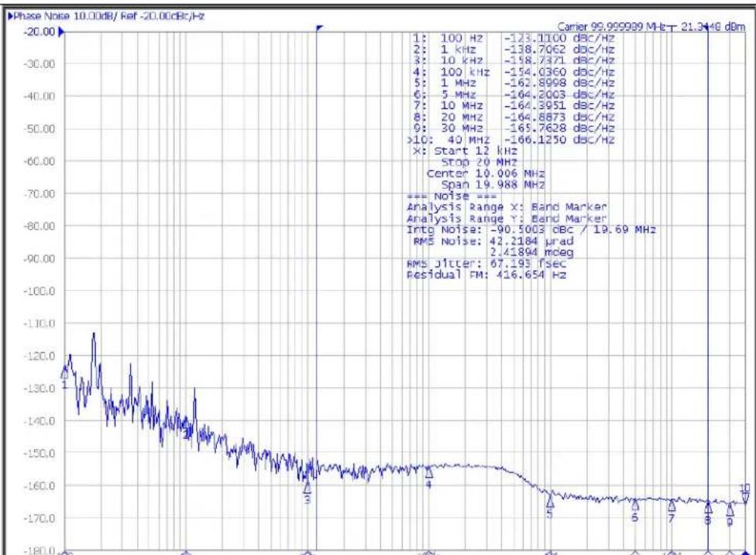756x555 pixels.
Task: Click the -120.0 Y-axis label
Action: coord(39,356)
